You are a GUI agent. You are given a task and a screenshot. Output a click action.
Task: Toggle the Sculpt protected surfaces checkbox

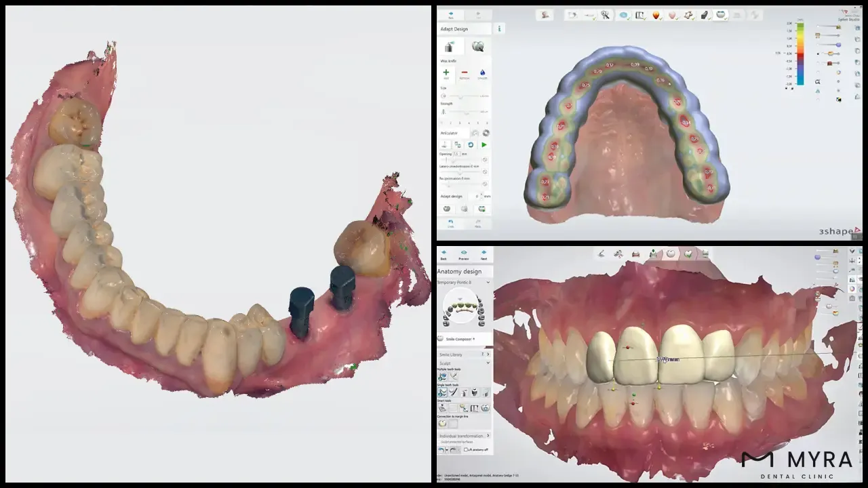point(439,442)
